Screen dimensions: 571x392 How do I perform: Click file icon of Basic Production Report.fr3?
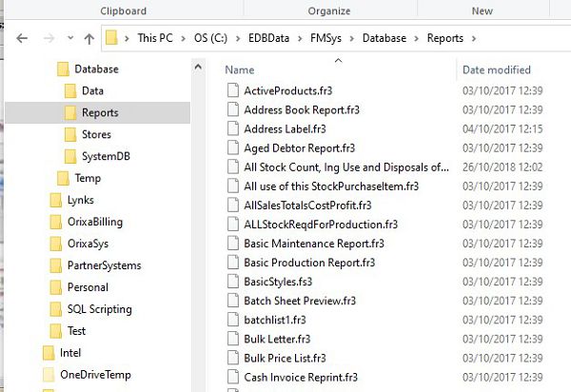click(233, 263)
